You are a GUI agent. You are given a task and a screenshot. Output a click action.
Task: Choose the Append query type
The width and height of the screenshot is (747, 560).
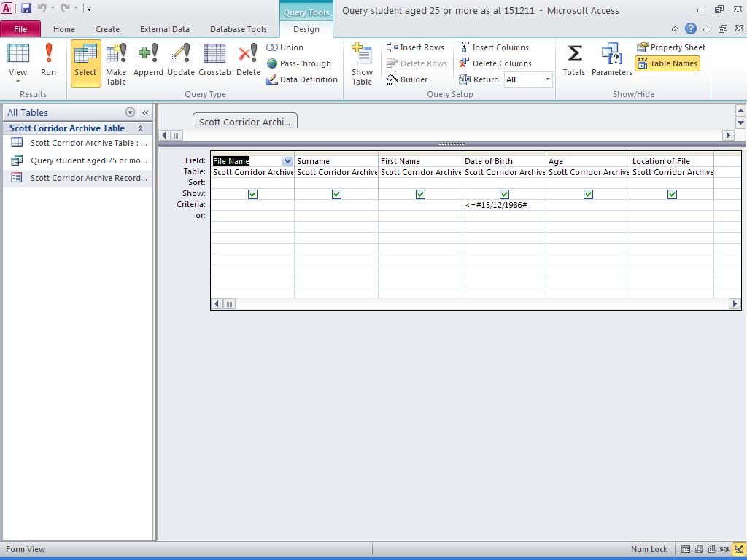(x=148, y=60)
